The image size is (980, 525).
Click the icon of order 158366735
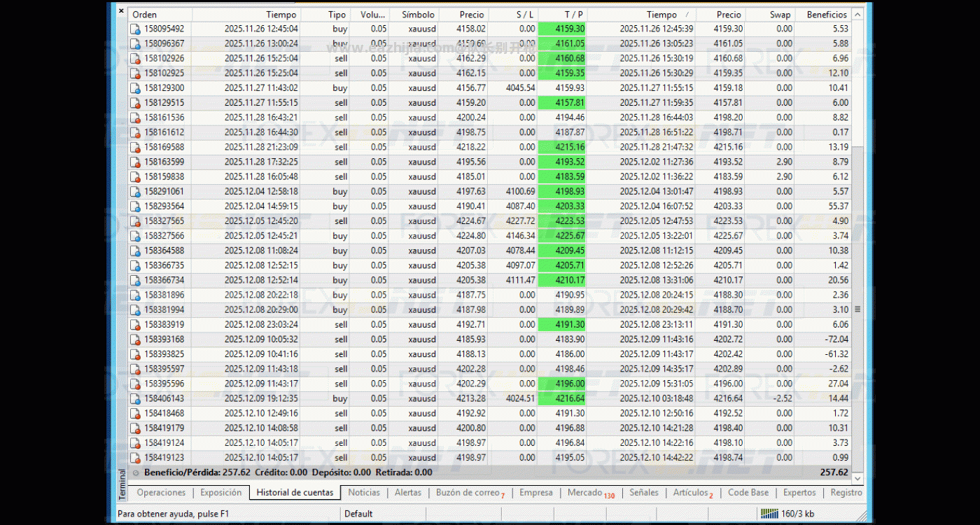[x=135, y=265]
